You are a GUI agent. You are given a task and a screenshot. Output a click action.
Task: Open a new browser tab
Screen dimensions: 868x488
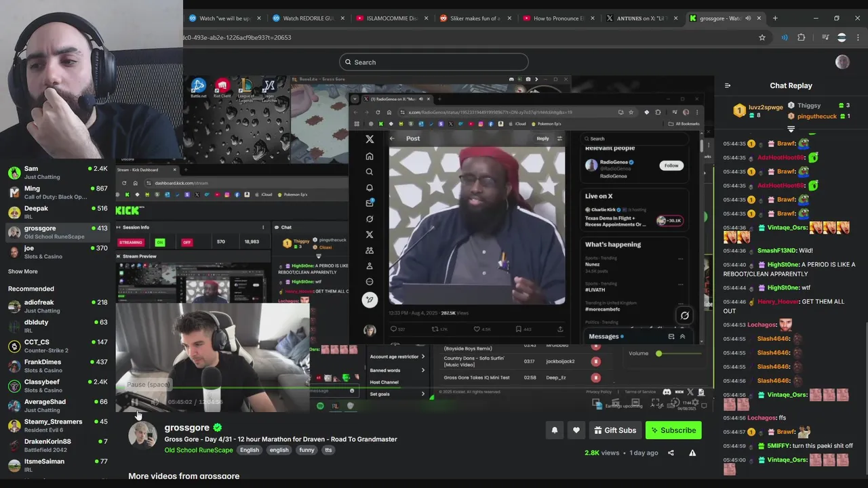(x=775, y=18)
